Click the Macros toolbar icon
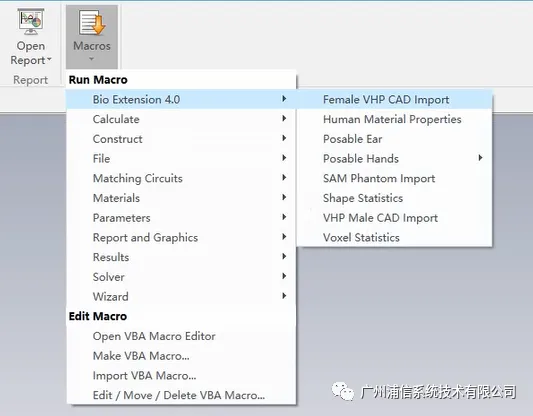 pyautogui.click(x=92, y=22)
